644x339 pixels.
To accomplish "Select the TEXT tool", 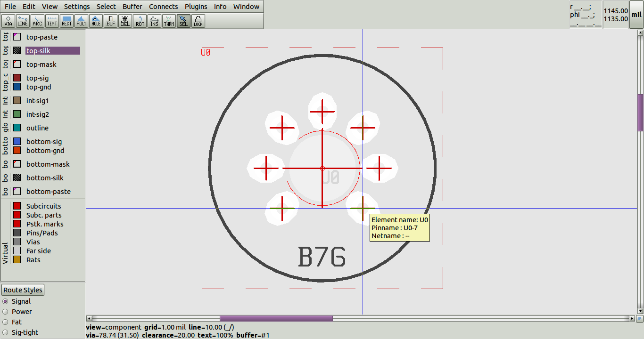I will pos(52,21).
